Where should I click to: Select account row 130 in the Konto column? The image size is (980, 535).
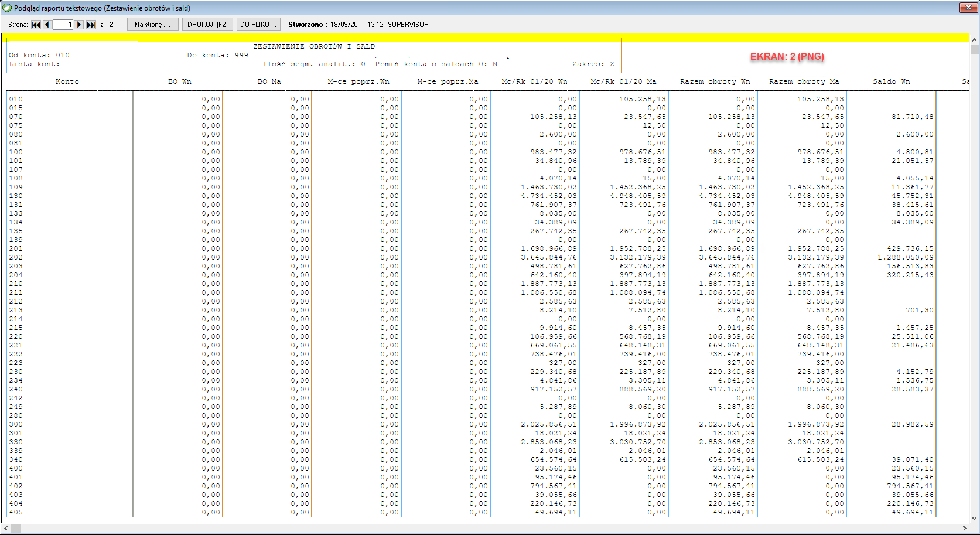coord(16,196)
